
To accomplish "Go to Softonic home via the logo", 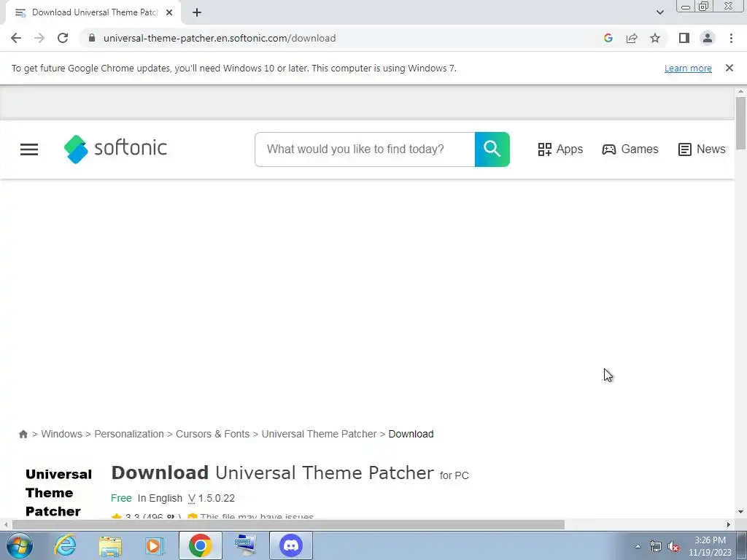I will click(115, 149).
